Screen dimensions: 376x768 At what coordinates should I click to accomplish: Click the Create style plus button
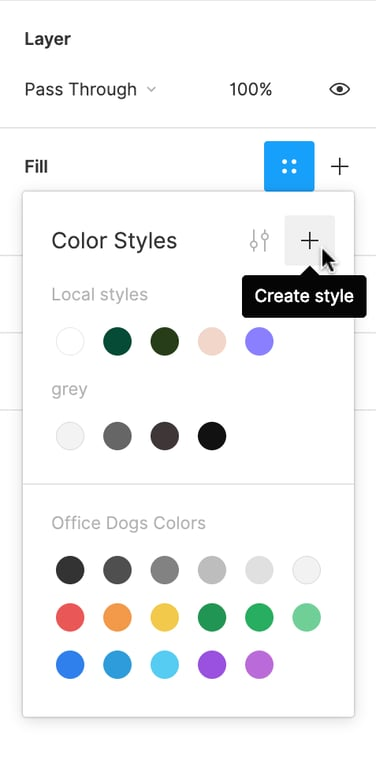point(309,240)
